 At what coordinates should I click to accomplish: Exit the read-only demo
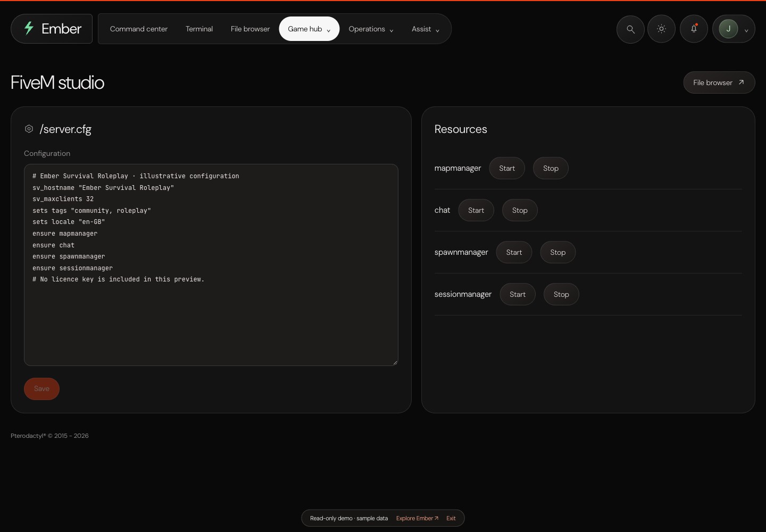pos(451,518)
